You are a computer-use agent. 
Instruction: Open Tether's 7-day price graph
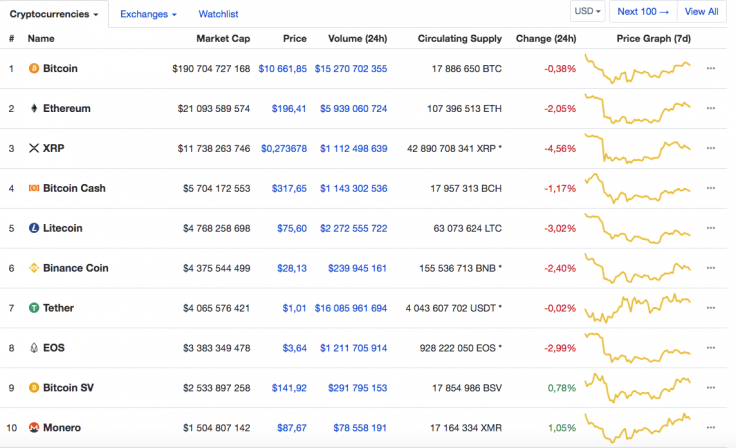tap(637, 308)
